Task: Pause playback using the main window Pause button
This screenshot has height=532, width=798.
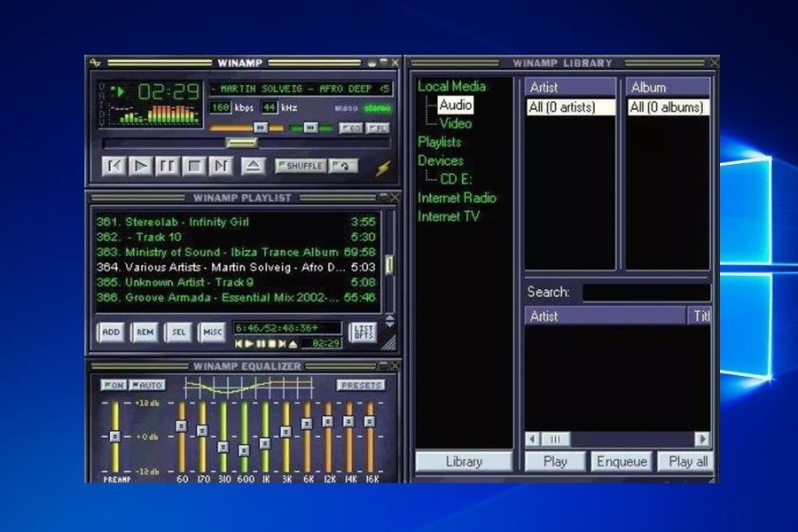Action: pyautogui.click(x=167, y=166)
